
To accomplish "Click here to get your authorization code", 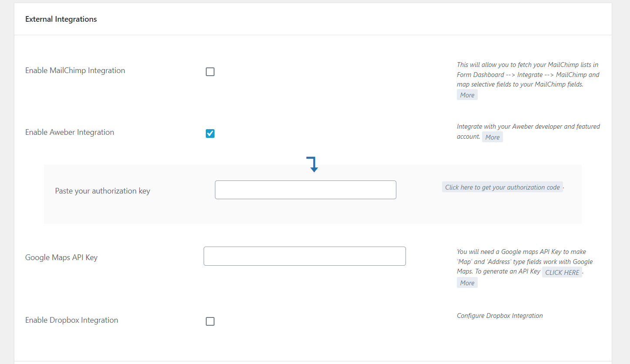I will coord(502,187).
